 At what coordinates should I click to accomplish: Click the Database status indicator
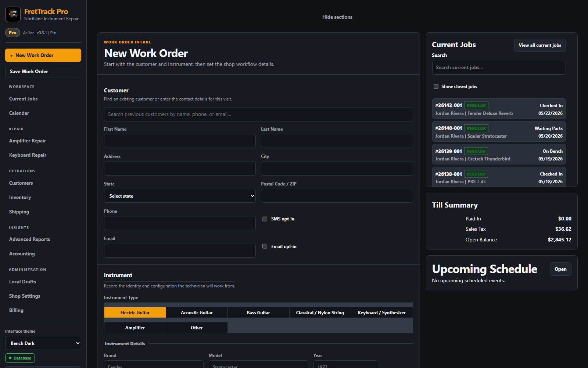[x=20, y=358]
